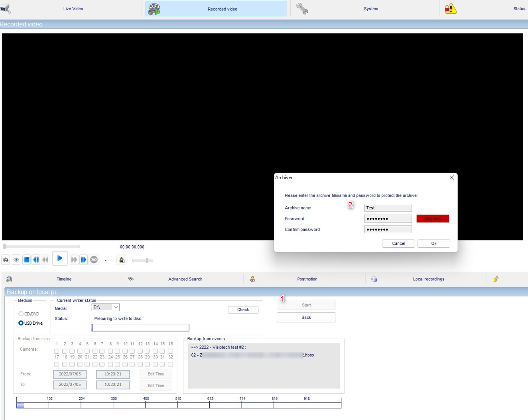
Task: Confirm the archive with the Ok button
Action: 433,243
